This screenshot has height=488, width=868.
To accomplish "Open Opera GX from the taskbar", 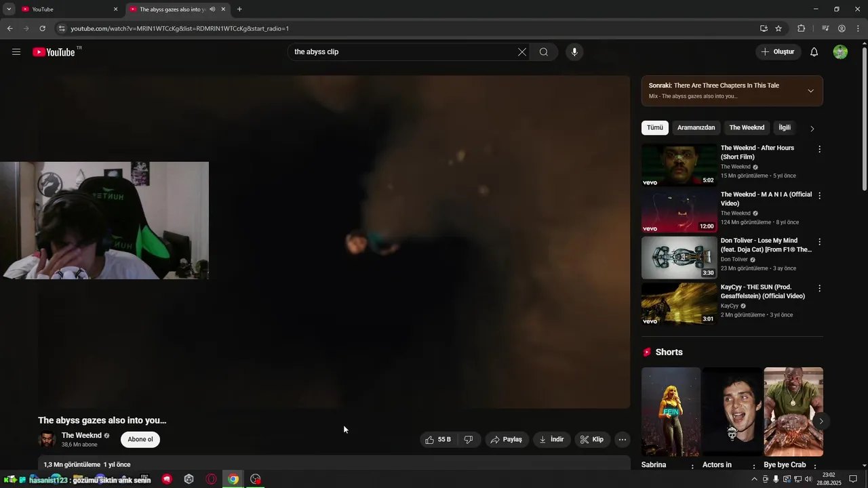I will (211, 479).
